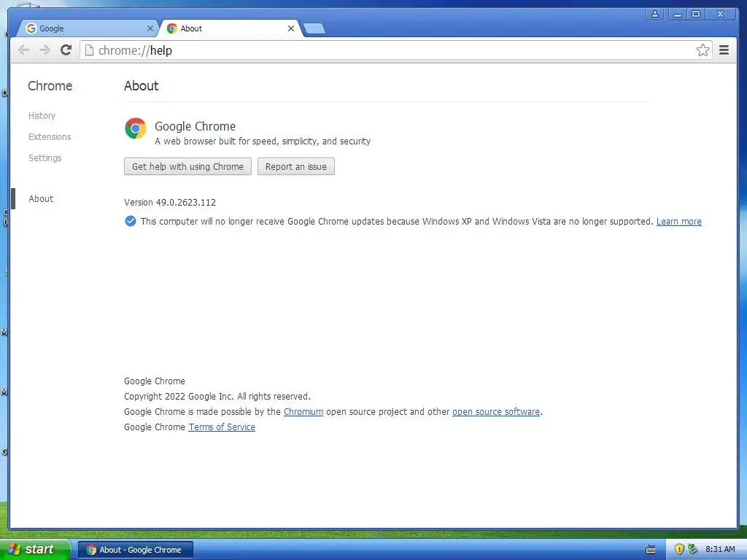Click the Copyright 2022 Google Inc. text
This screenshot has height=560, width=747.
click(217, 396)
